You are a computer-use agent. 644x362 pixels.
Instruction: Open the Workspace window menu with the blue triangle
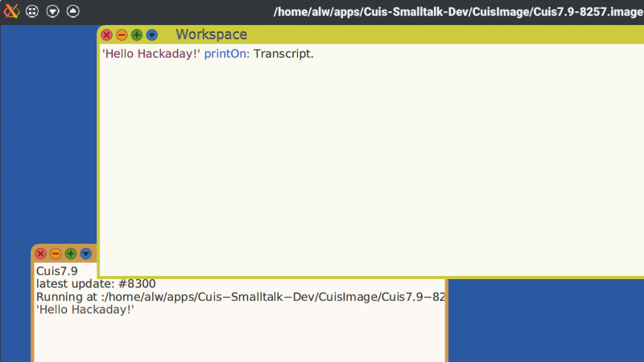click(x=152, y=35)
